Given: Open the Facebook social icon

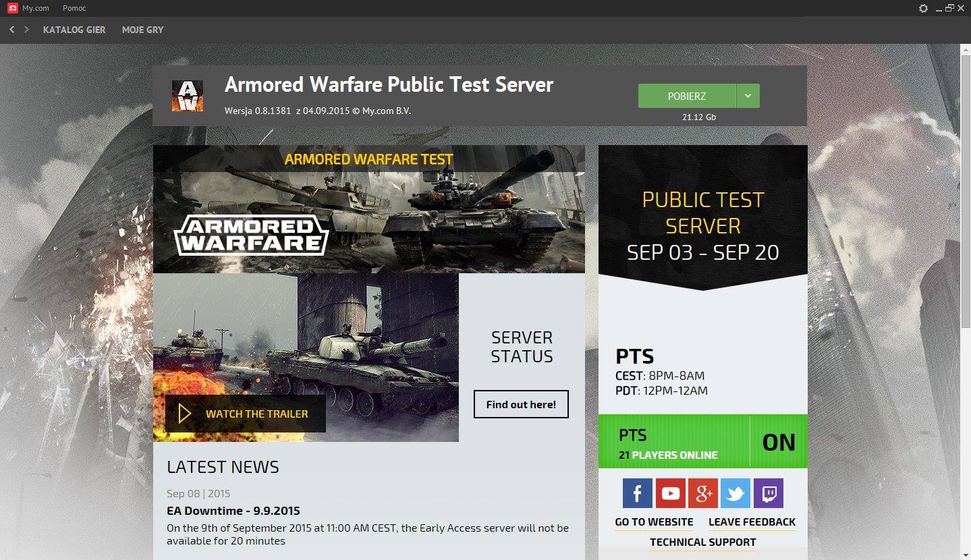Looking at the screenshot, I should 637,493.
